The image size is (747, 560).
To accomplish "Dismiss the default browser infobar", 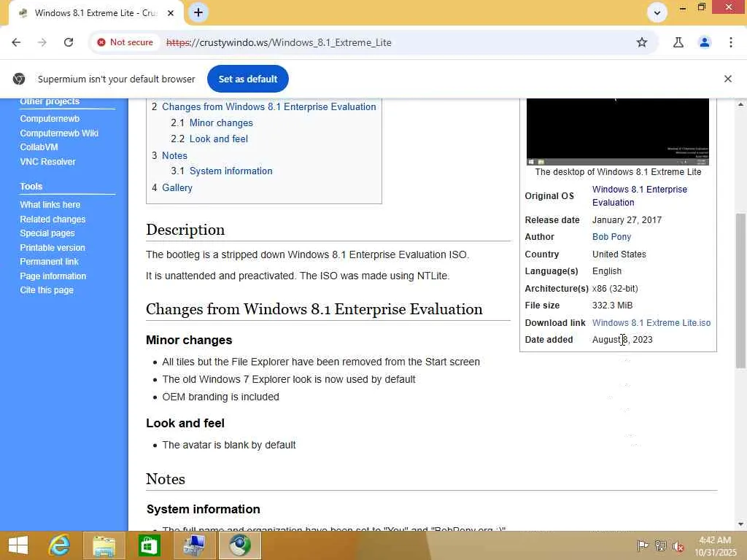I will coord(727,79).
